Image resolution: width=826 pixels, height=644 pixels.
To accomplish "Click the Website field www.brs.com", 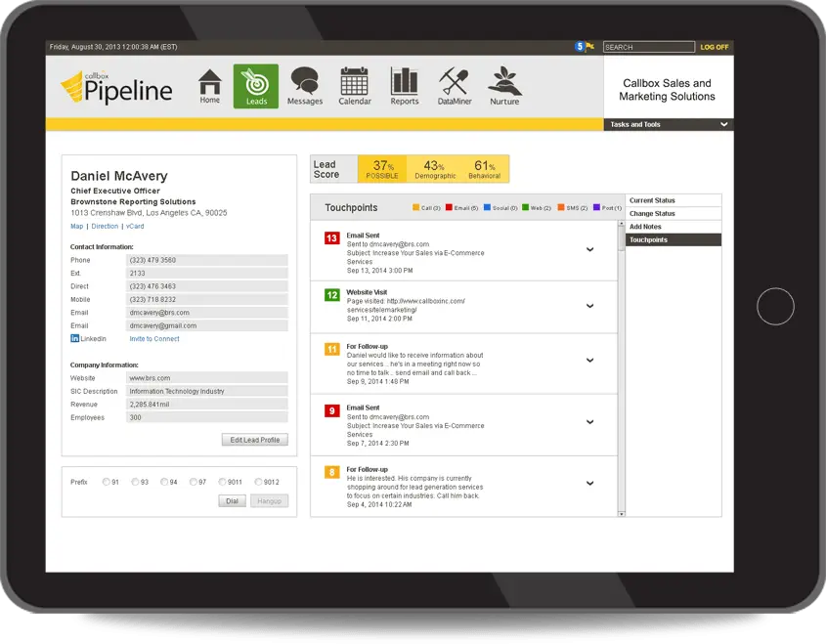I will (207, 378).
